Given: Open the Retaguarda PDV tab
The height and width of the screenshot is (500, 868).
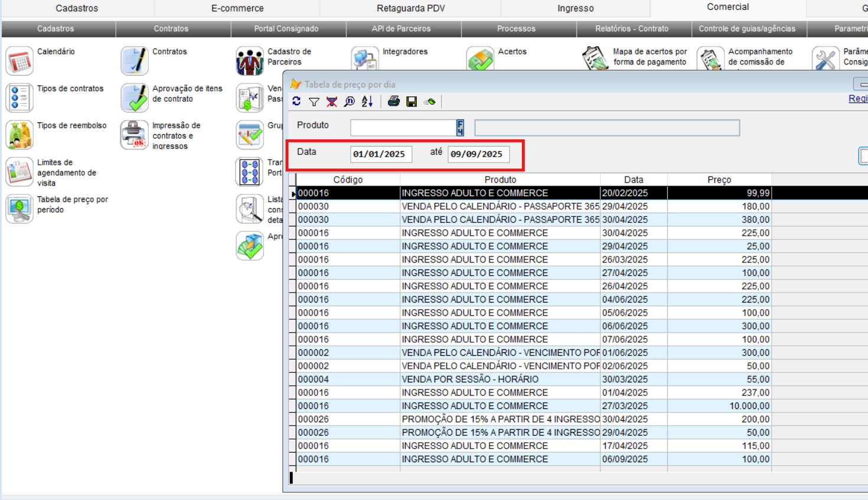Looking at the screenshot, I should (410, 8).
